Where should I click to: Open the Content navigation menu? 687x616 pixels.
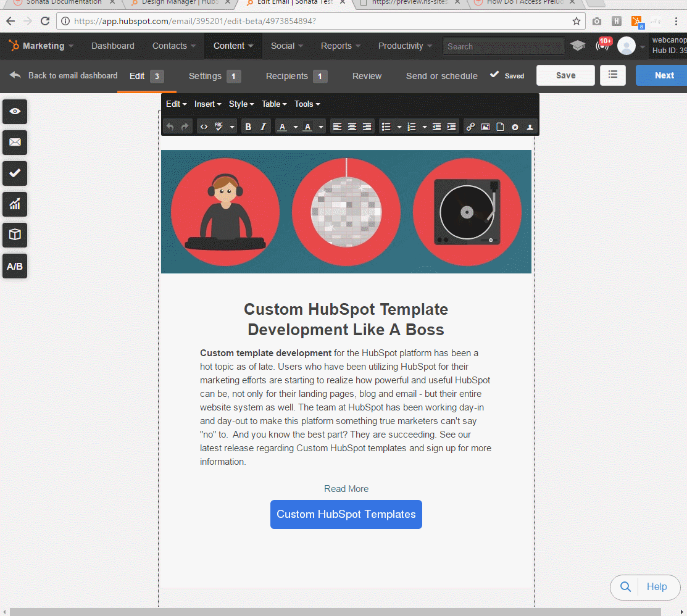coord(233,46)
